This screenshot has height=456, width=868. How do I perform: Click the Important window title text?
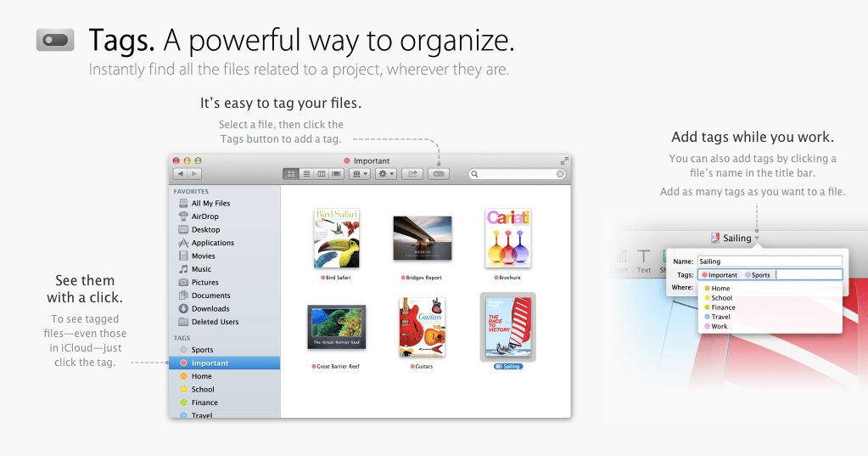372,160
